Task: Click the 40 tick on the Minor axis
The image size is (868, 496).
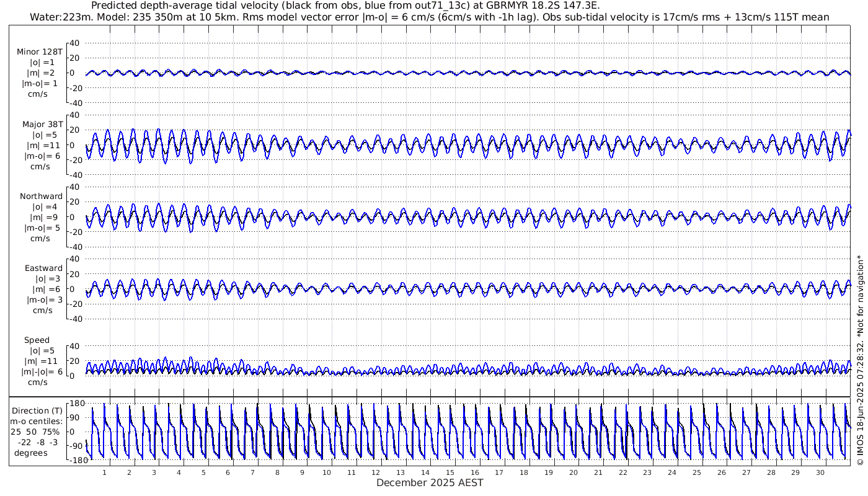Action: tap(74, 43)
